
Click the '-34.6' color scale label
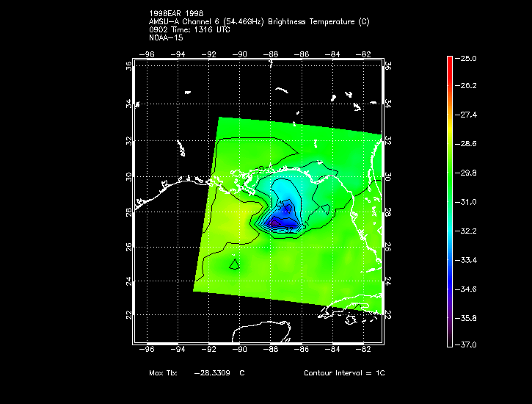[x=465, y=289]
